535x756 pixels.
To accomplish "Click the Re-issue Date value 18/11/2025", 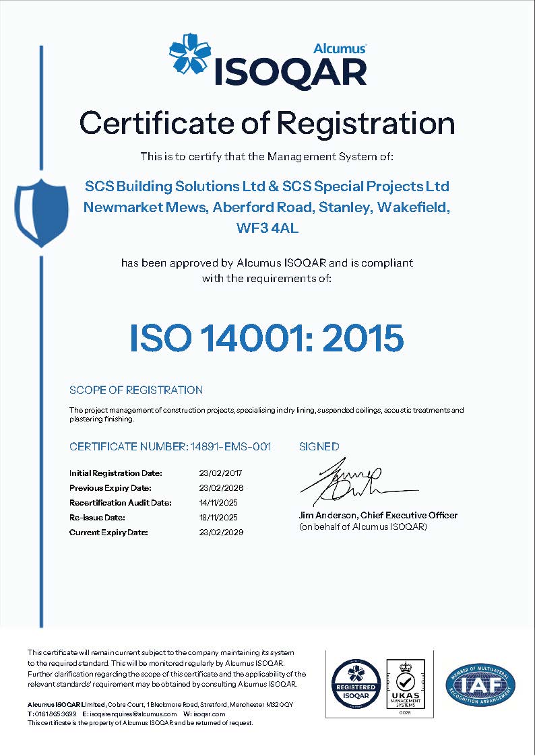I will coord(217,518).
